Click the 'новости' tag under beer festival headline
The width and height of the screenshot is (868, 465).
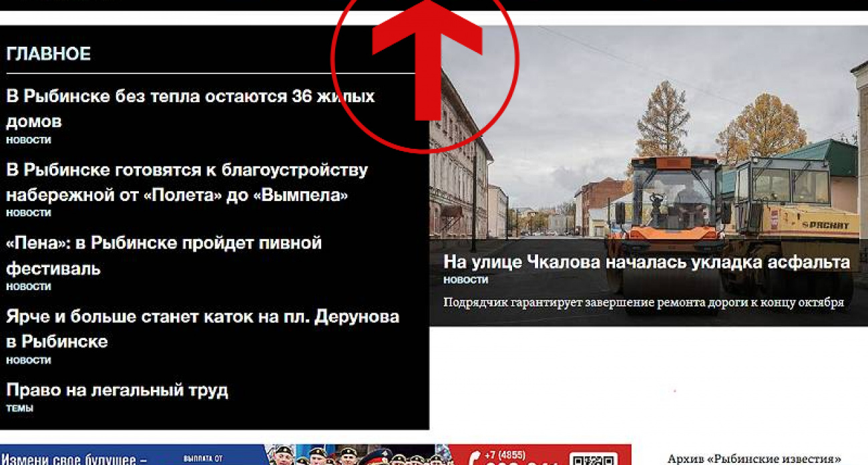pyautogui.click(x=29, y=286)
